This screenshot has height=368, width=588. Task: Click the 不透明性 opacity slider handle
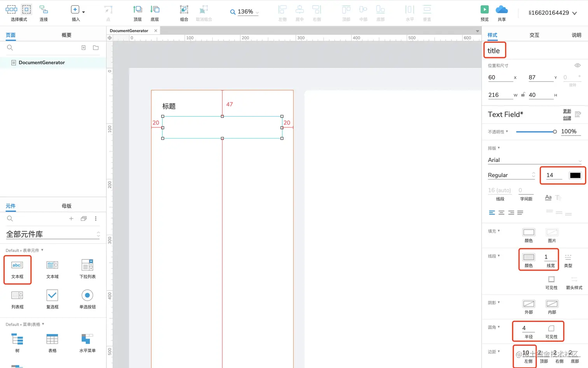(x=555, y=132)
